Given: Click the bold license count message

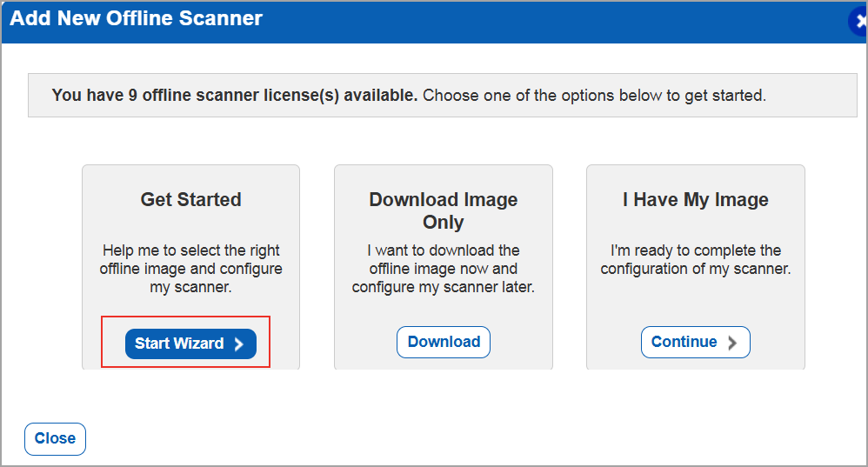Looking at the screenshot, I should click(x=235, y=96).
